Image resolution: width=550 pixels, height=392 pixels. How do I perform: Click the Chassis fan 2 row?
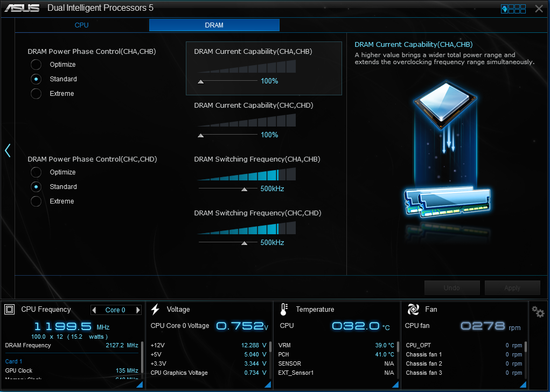point(464,363)
